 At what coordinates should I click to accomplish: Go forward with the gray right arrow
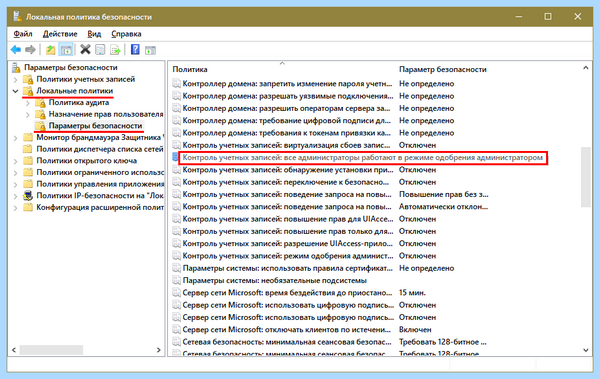pyautogui.click(x=30, y=50)
